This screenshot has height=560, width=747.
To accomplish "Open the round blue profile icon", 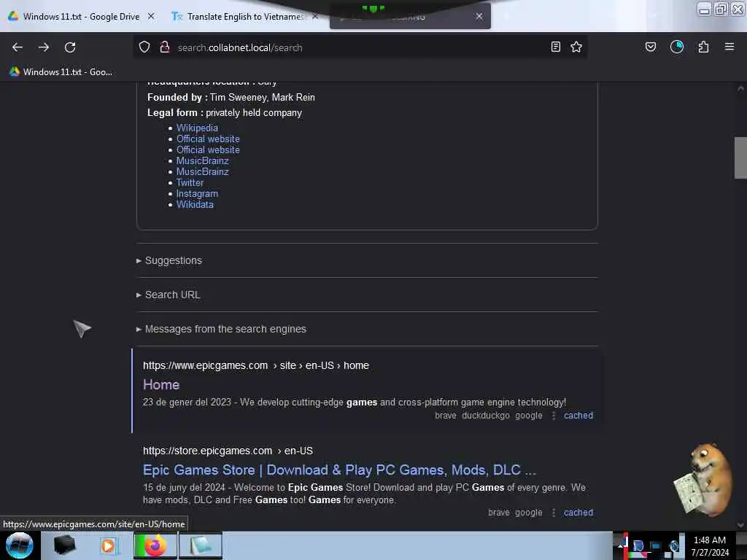I will tap(677, 47).
